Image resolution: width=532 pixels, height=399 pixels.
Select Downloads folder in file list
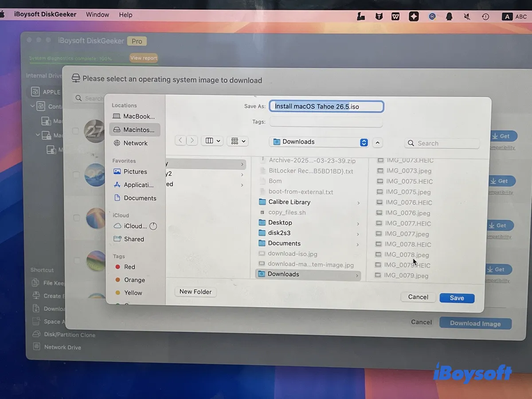309,274
